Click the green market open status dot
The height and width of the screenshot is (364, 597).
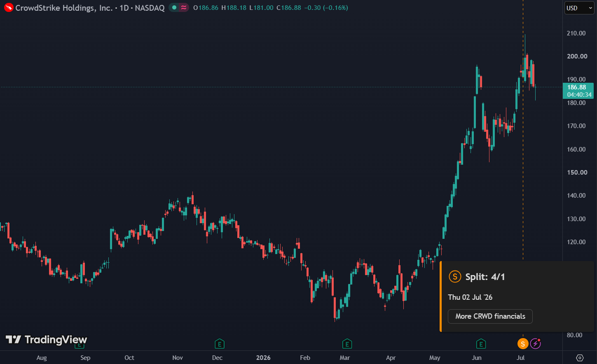174,8
